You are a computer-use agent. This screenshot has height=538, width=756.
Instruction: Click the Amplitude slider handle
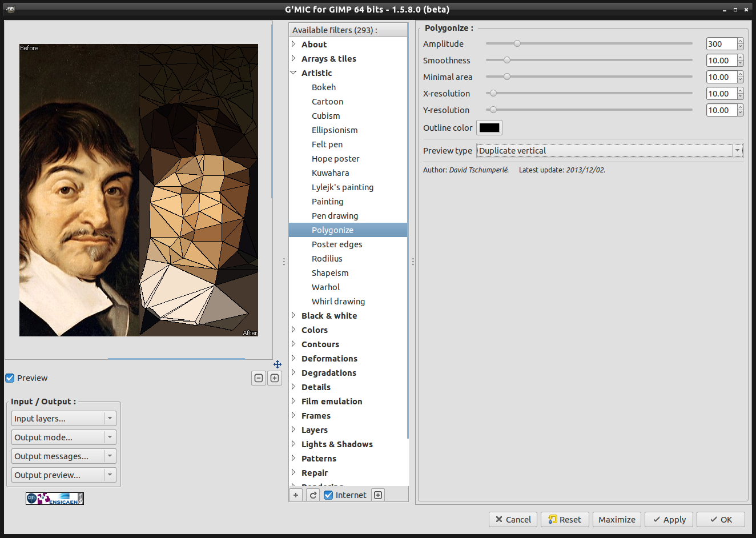pos(517,43)
